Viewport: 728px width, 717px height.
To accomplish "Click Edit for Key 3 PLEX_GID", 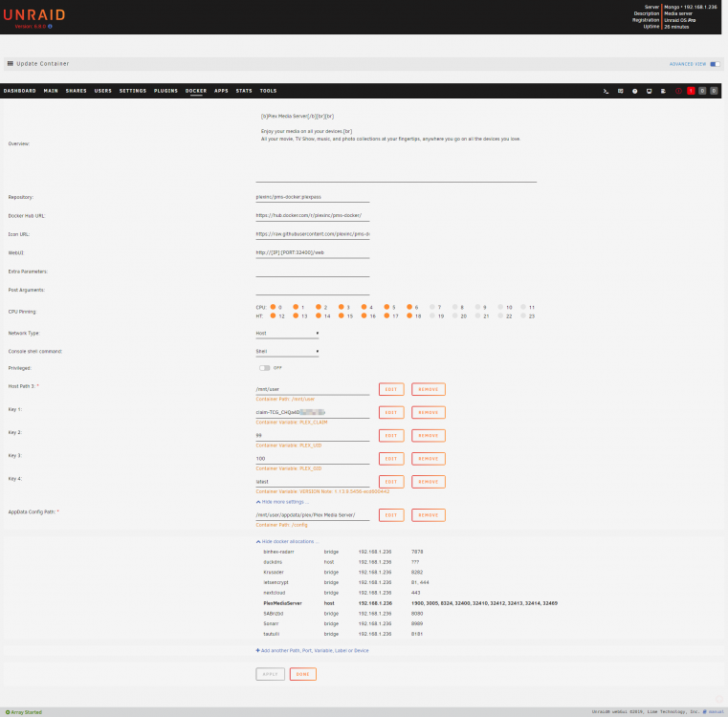I will coord(391,459).
